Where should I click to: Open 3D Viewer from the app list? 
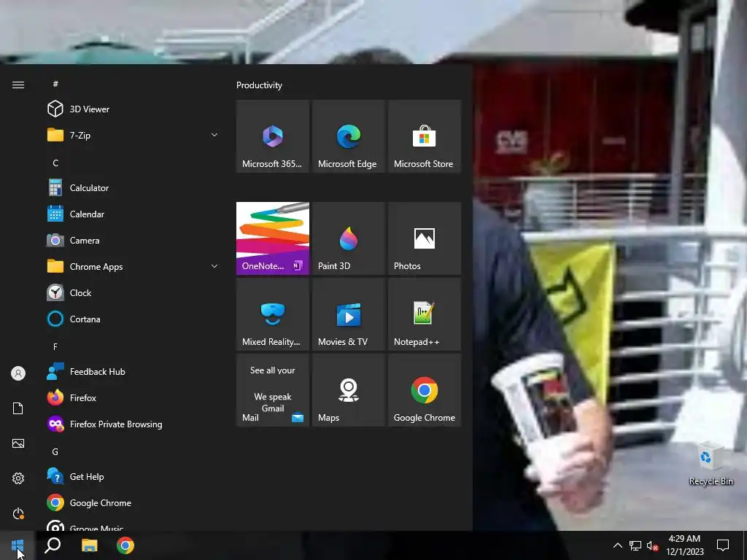pyautogui.click(x=133, y=109)
